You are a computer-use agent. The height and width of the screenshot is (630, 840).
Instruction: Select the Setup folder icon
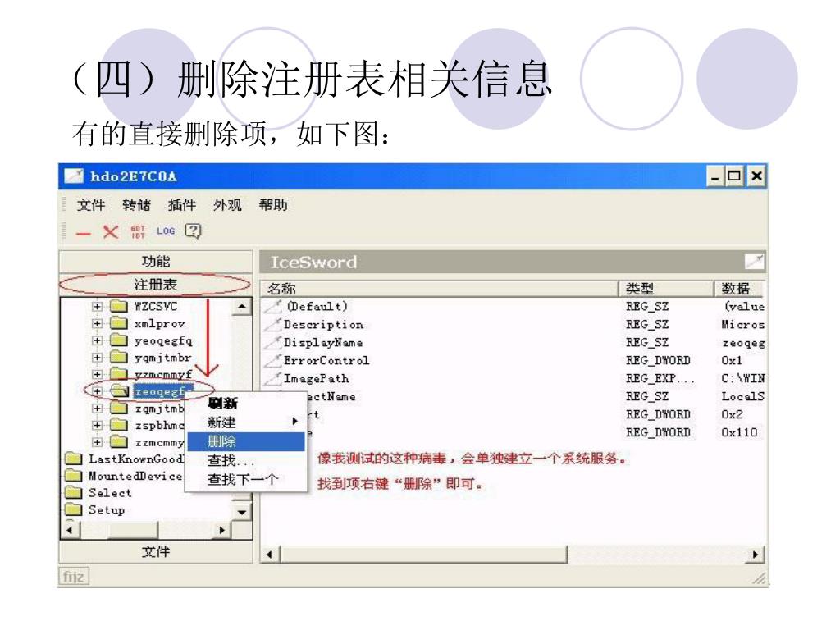click(x=73, y=510)
